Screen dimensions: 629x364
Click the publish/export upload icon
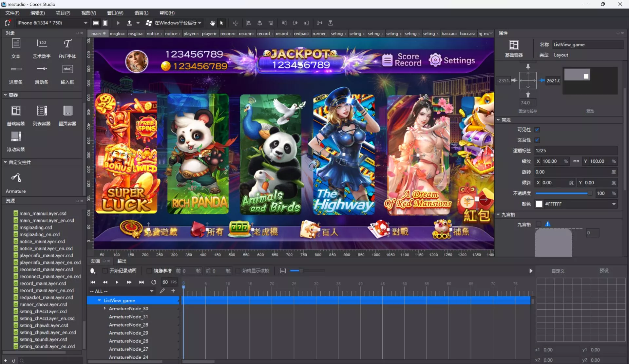pyautogui.click(x=129, y=23)
